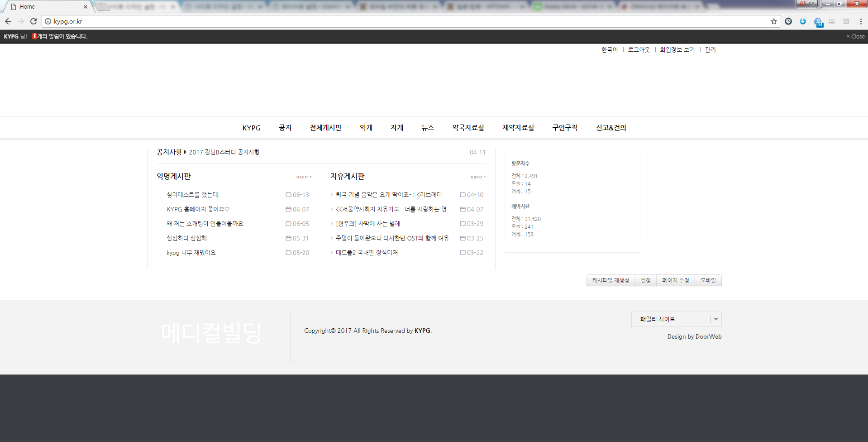Image resolution: width=868 pixels, height=442 pixels.
Task: Open the 약국자료실 menu item
Action: tap(468, 128)
